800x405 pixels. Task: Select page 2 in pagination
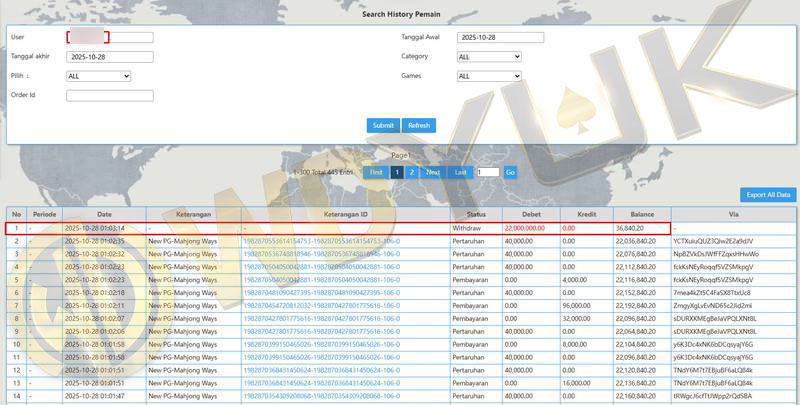(x=412, y=172)
